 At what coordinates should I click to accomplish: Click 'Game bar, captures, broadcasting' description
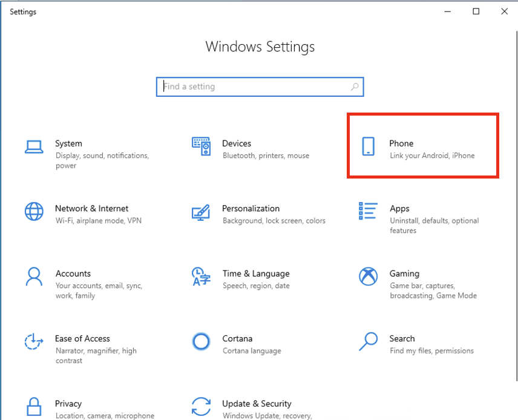(x=433, y=291)
